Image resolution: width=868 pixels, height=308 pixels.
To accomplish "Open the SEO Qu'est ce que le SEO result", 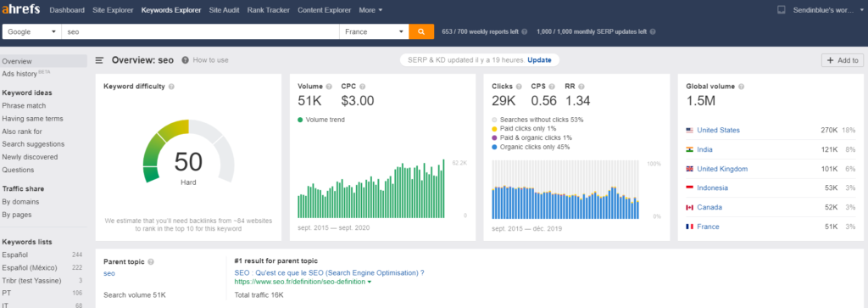I will tap(330, 272).
